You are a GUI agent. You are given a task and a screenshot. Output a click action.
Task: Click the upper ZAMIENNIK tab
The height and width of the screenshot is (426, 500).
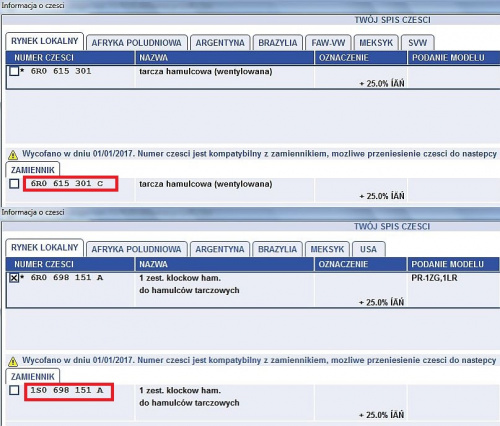[33, 170]
